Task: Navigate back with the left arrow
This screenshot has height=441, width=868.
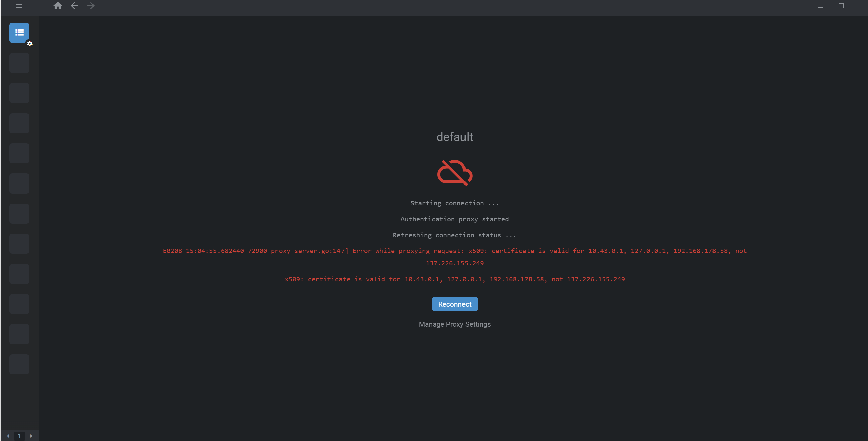Action: 74,6
